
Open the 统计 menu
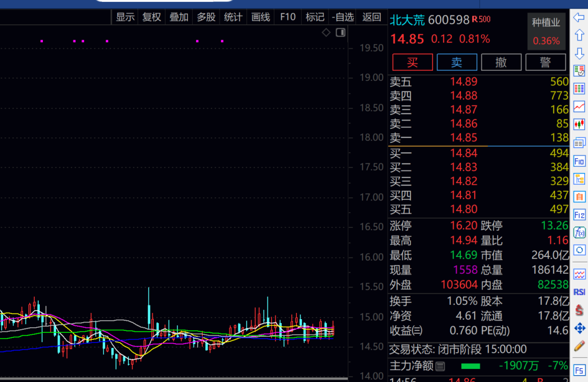pos(233,17)
